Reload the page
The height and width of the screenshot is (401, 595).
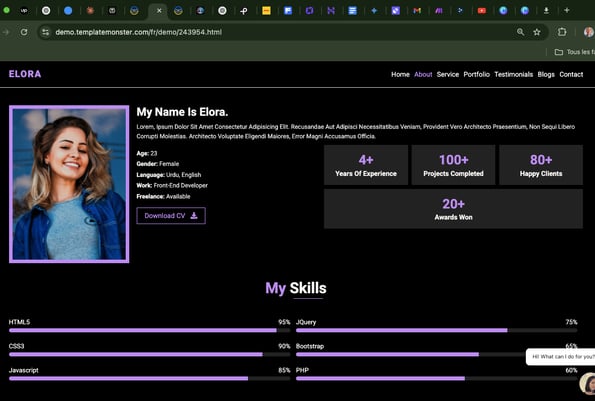[24, 32]
